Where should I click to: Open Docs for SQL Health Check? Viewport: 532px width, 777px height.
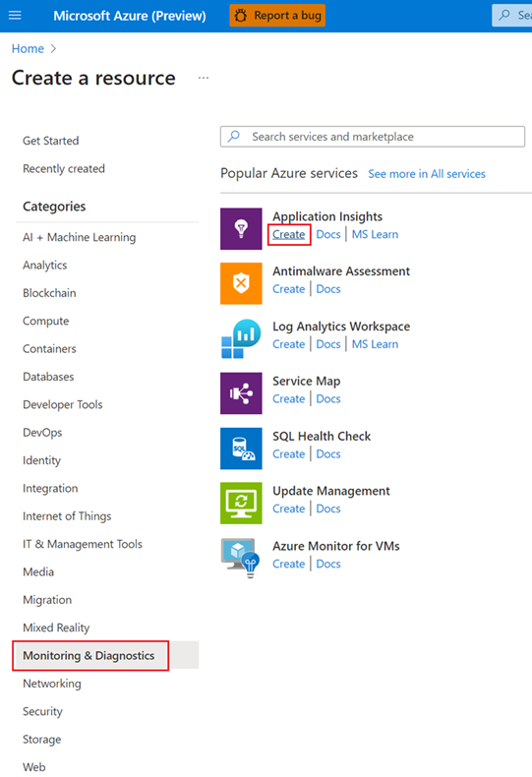point(328,454)
